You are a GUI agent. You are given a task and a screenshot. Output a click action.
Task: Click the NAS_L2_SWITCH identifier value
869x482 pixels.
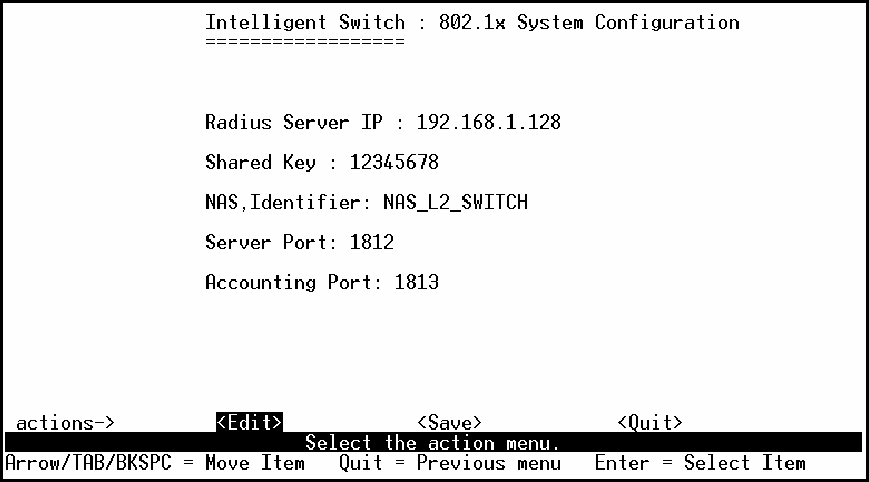455,203
